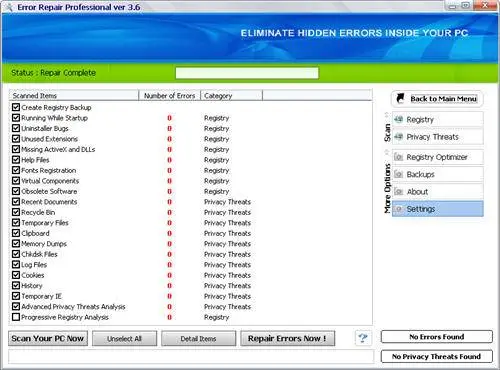Click the status progress bar
The width and height of the screenshot is (500, 370).
[x=247, y=73]
